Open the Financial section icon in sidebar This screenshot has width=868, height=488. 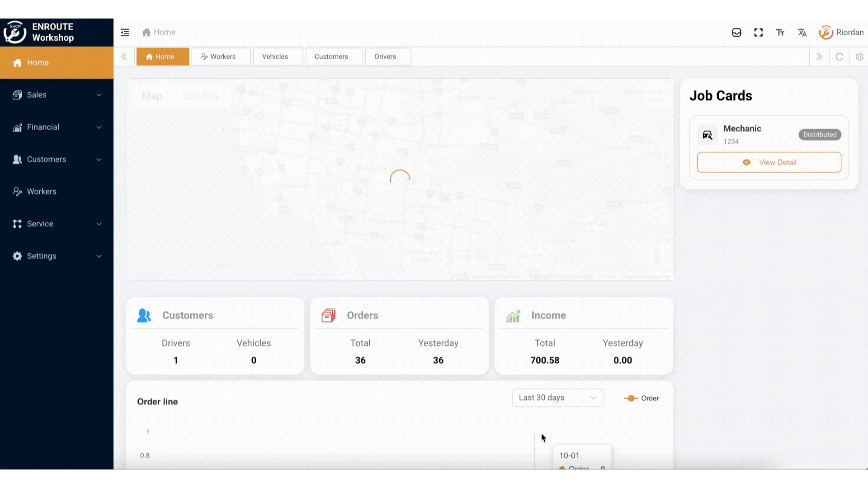click(17, 127)
